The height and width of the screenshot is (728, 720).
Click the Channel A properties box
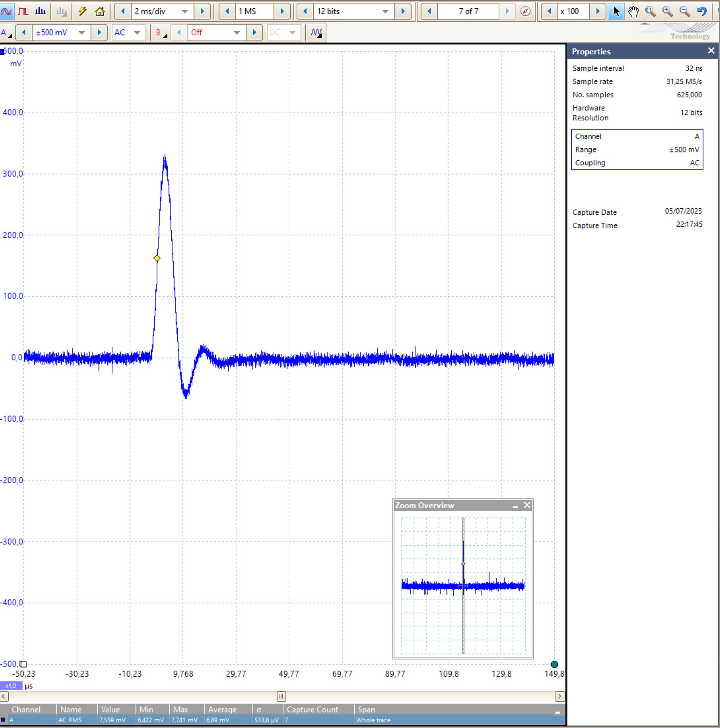coord(637,149)
